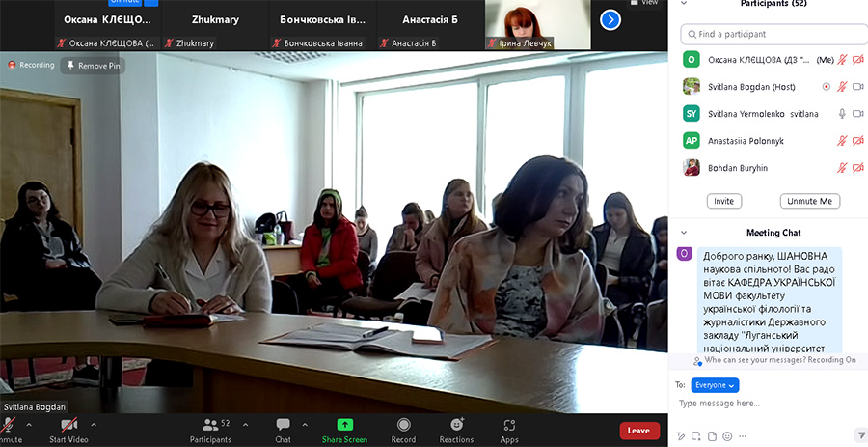Click the 'Доброго ранку' chat message
This screenshot has width=868, height=447.
point(770,302)
